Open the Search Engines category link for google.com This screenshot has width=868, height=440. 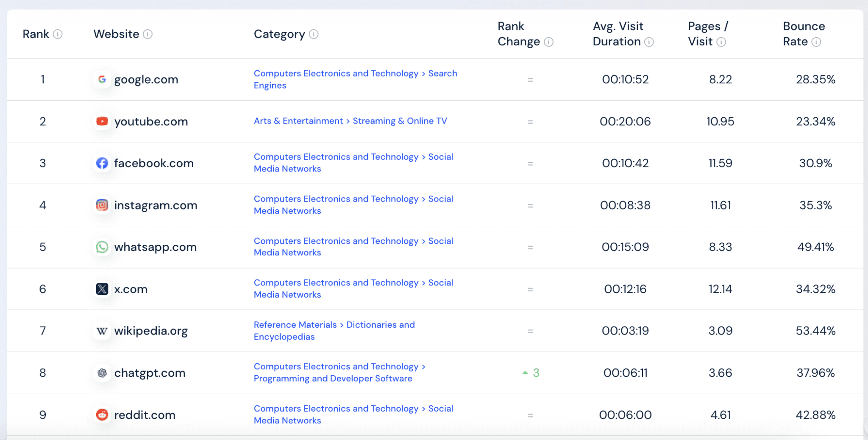click(442, 74)
